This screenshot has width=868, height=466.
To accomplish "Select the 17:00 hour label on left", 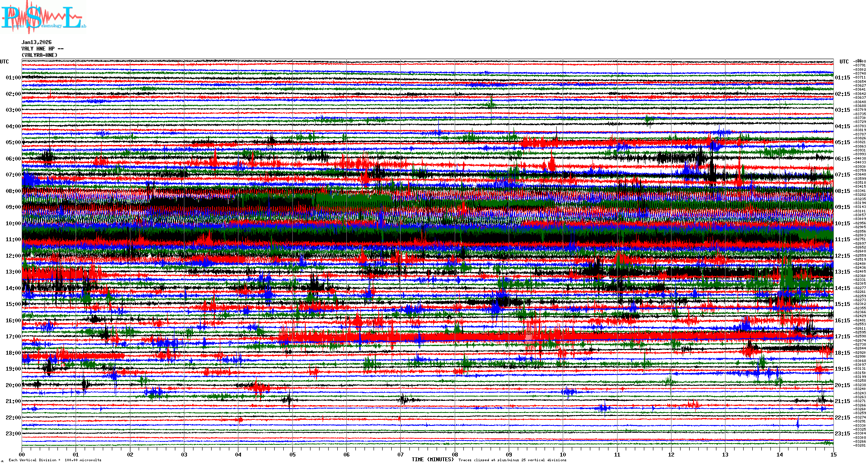I will point(13,337).
